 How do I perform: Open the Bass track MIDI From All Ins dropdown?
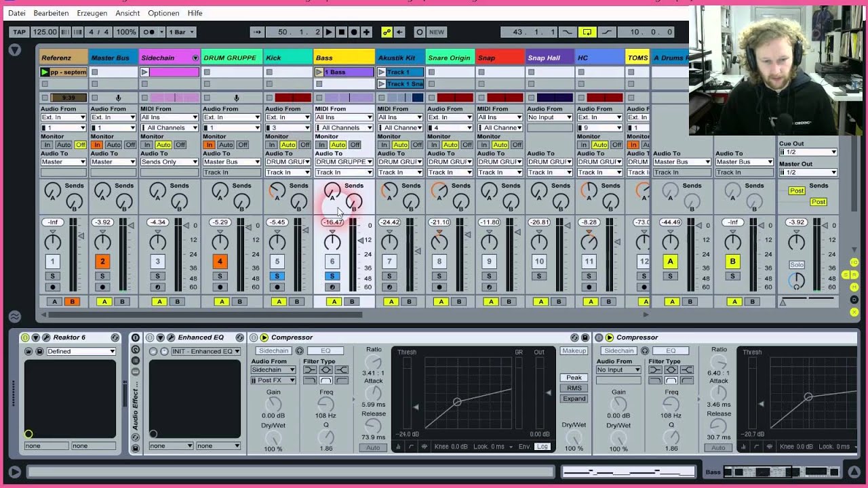coord(344,117)
